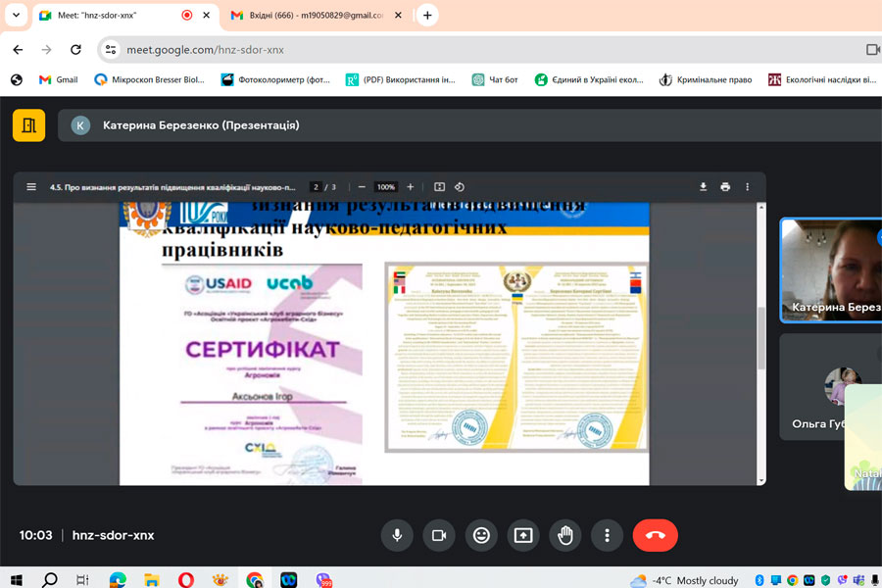Screen dimensions: 882x588
Task: Click the browser forward arrow
Action: pyautogui.click(x=47, y=50)
